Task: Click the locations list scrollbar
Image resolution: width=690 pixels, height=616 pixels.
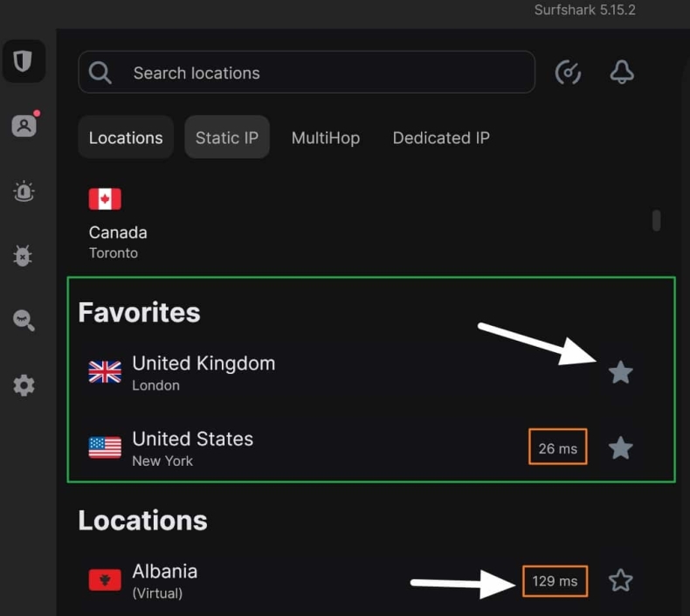Action: 656,220
